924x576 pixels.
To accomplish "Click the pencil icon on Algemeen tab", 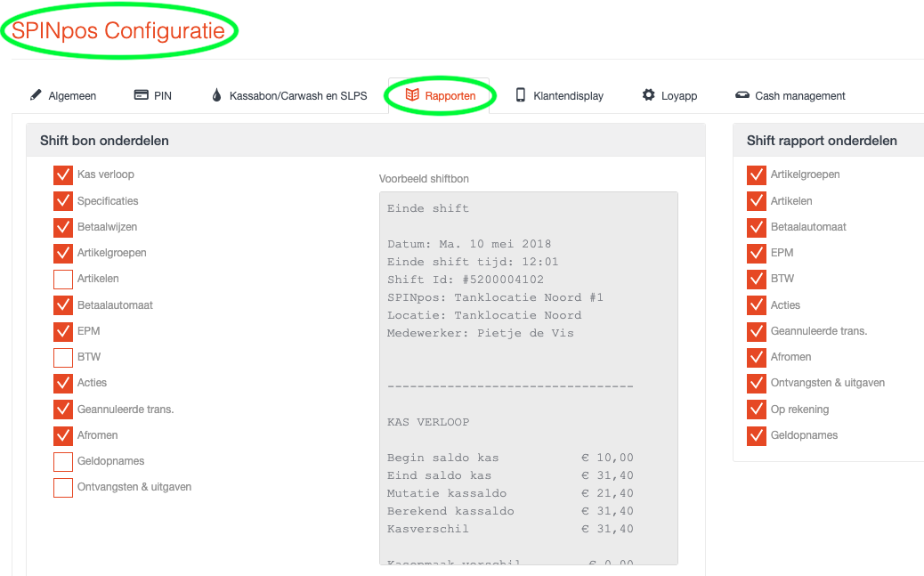I will point(36,95).
